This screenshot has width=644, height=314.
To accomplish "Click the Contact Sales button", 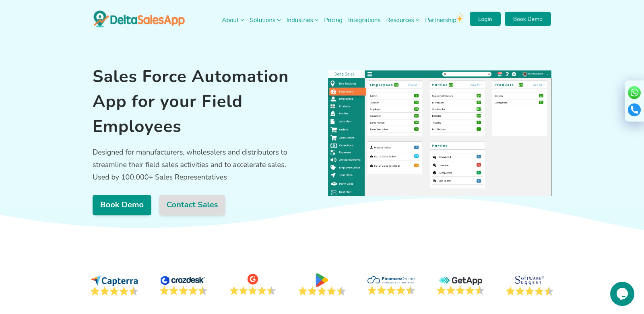I will [x=192, y=205].
